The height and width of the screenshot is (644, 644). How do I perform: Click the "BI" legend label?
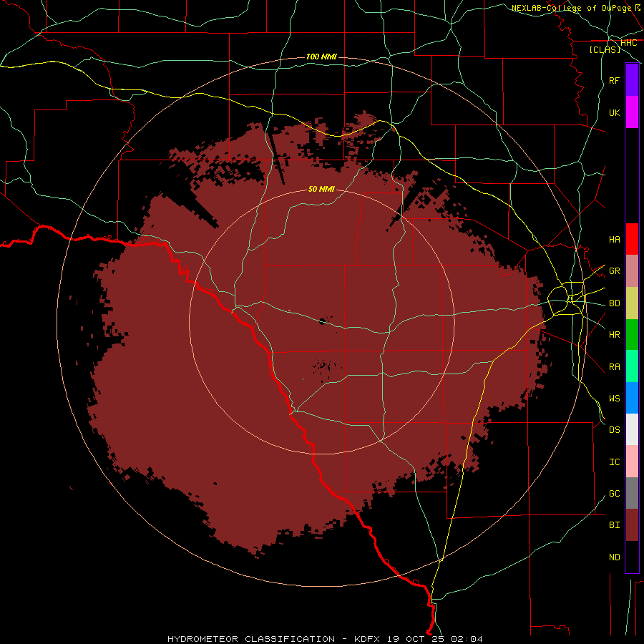[x=614, y=525]
